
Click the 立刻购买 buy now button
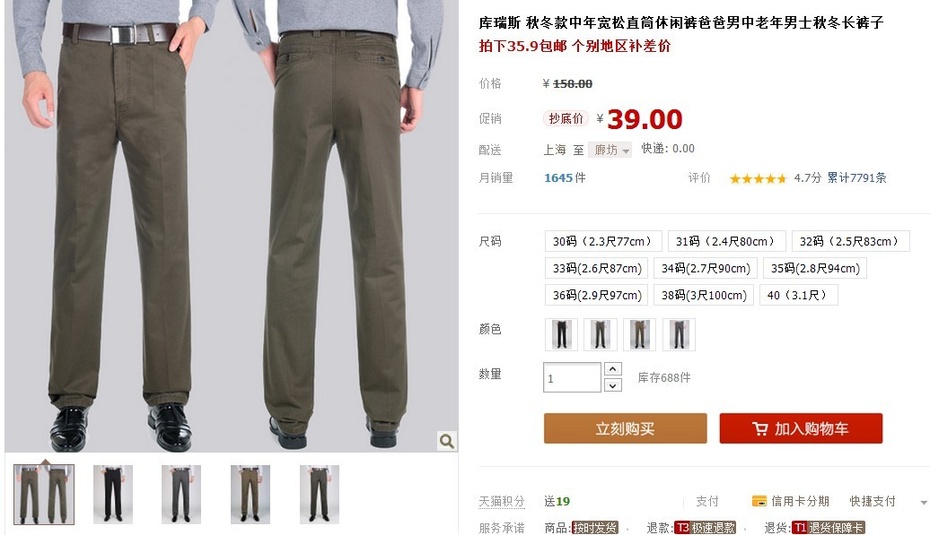625,428
